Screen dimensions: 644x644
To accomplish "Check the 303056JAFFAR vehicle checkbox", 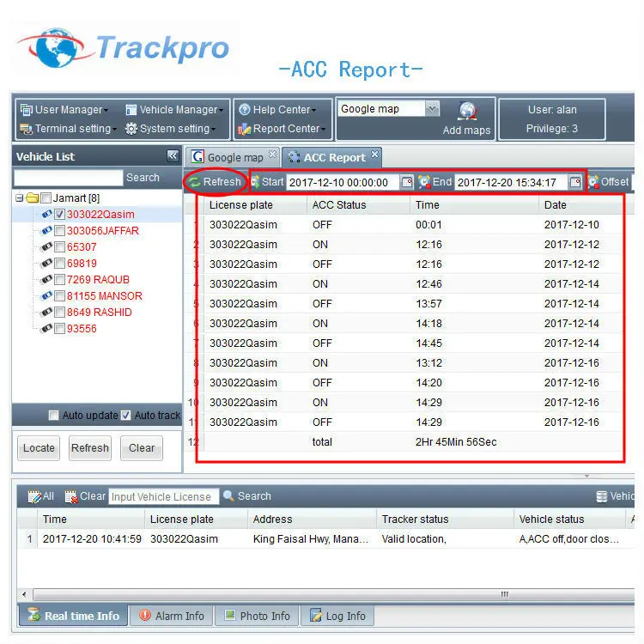I will (x=59, y=230).
